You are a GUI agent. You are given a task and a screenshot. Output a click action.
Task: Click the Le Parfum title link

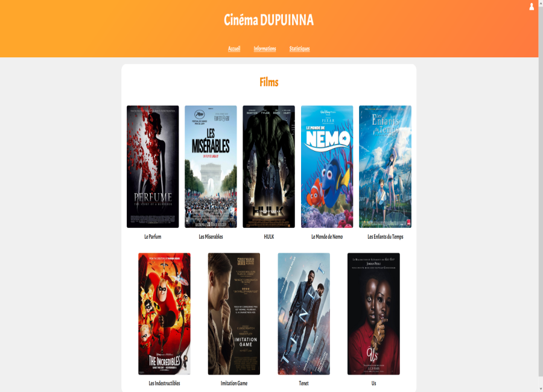tap(153, 237)
